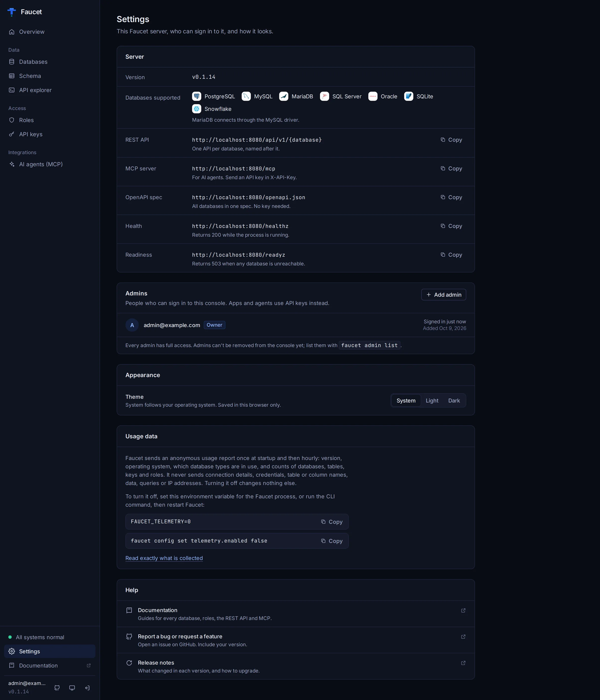Copy the OpenAPI spec URL
The height and width of the screenshot is (700, 600).
(x=451, y=197)
